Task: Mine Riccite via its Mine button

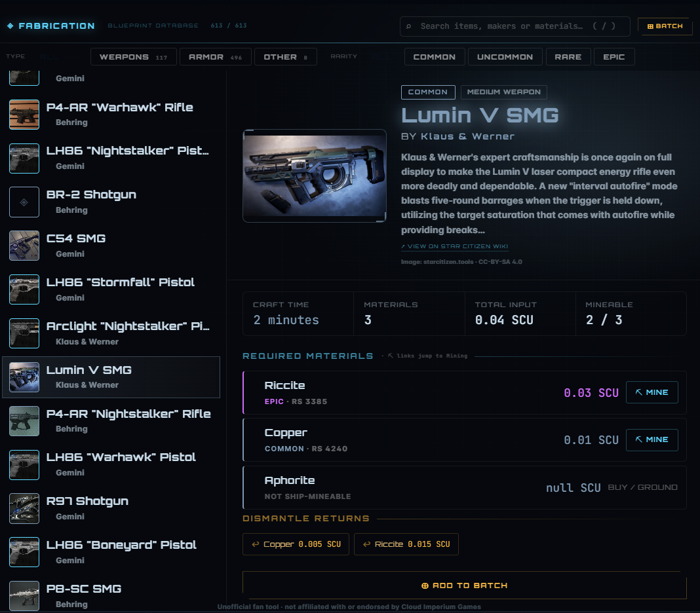Action: 651,392
